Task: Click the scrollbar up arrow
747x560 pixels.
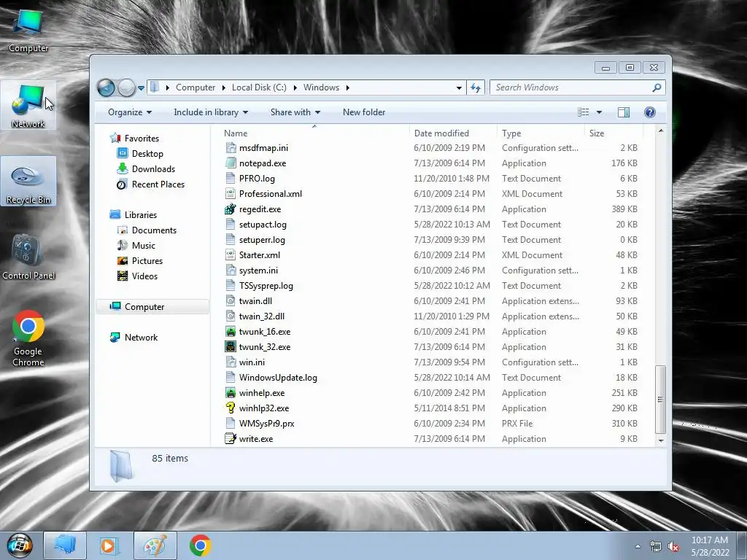Action: [x=660, y=131]
